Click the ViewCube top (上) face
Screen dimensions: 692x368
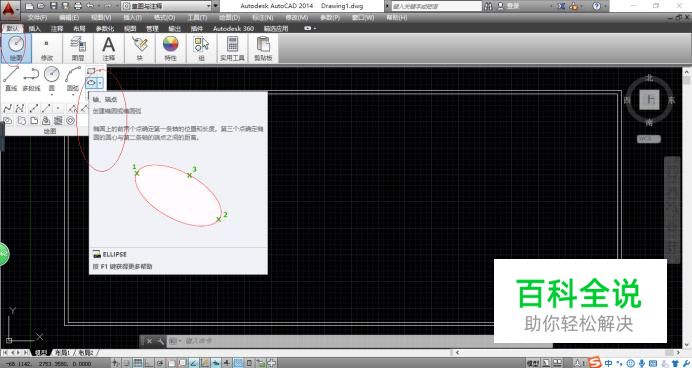[649, 100]
